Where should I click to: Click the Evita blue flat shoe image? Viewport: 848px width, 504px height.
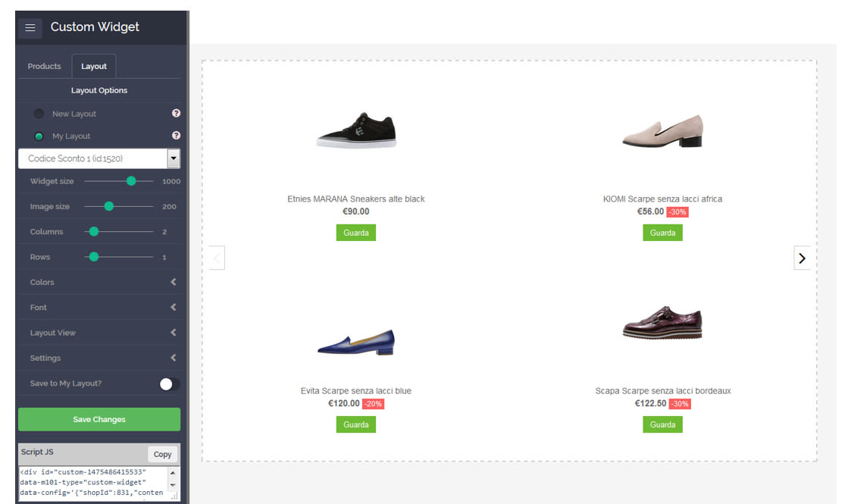click(x=356, y=342)
